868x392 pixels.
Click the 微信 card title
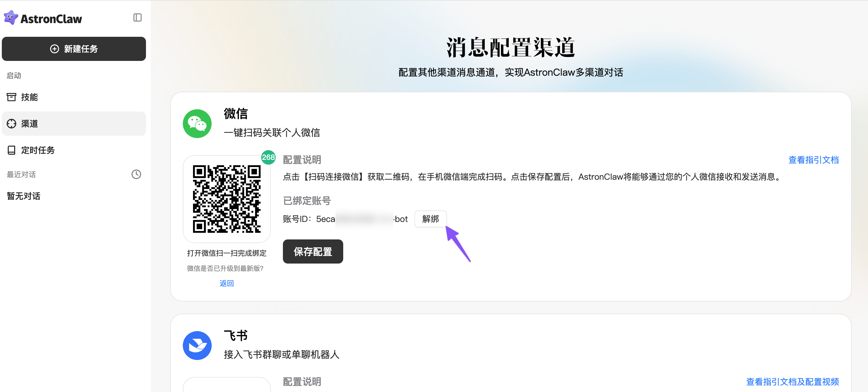(236, 113)
